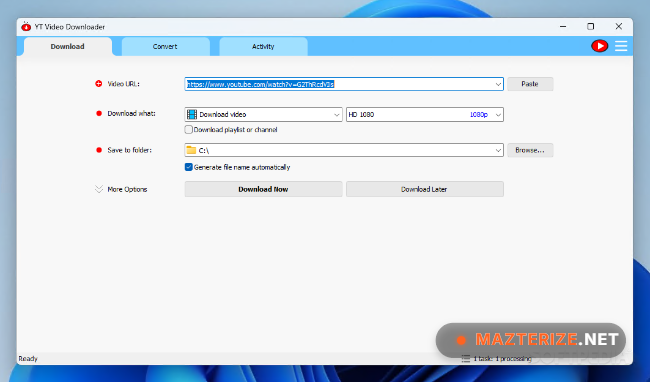Screen dimensions: 650x382
Task: Maximize the YT Video Downloader window
Action: tap(590, 27)
